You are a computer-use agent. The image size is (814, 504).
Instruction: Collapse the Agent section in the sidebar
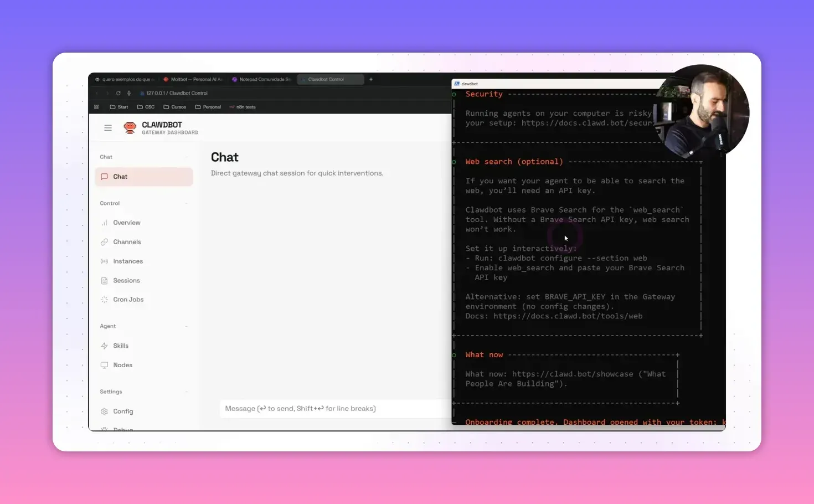tap(187, 326)
